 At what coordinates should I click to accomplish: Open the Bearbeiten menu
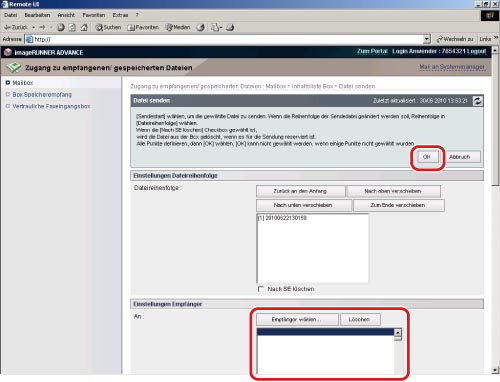pos(37,15)
